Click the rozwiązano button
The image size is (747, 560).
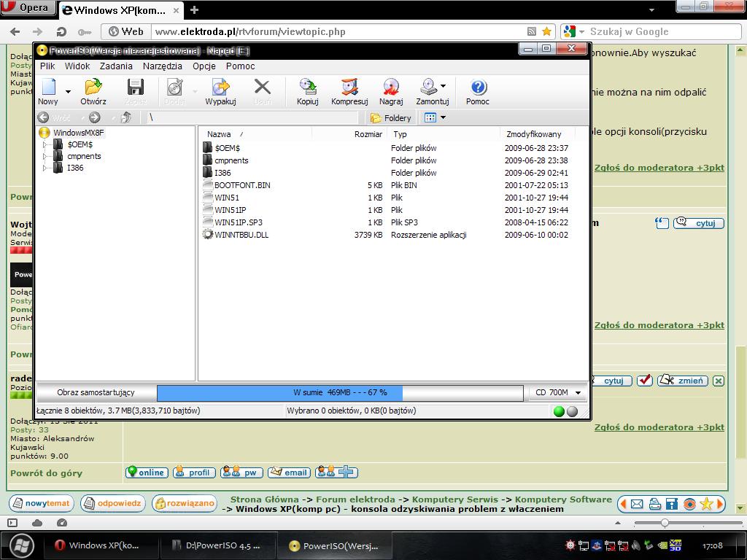point(185,503)
